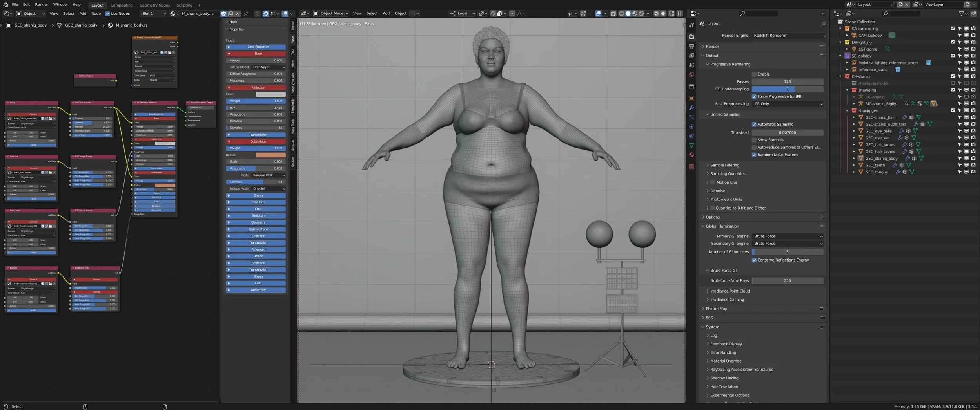Viewport: 980px width, 410px height.
Task: Toggle Use Nodes checkbox
Action: [x=107, y=13]
